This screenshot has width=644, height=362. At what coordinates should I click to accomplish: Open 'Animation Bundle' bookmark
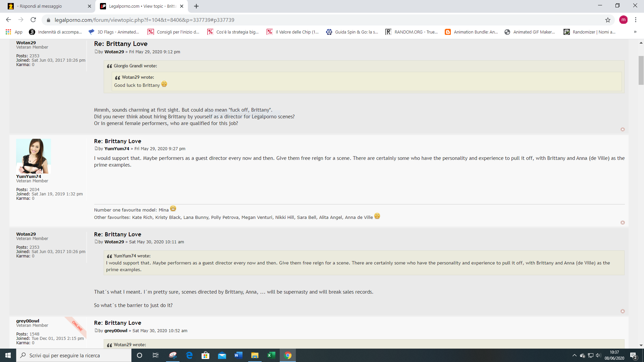click(x=471, y=32)
